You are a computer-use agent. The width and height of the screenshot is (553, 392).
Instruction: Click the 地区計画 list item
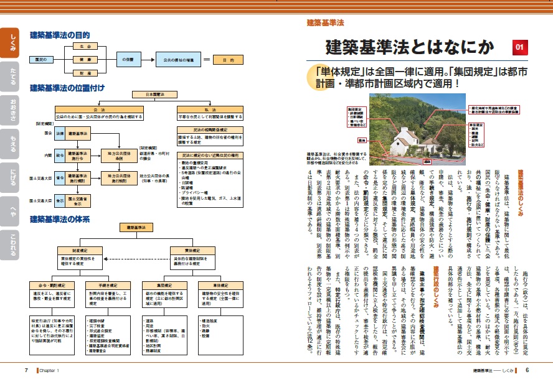click(152, 346)
